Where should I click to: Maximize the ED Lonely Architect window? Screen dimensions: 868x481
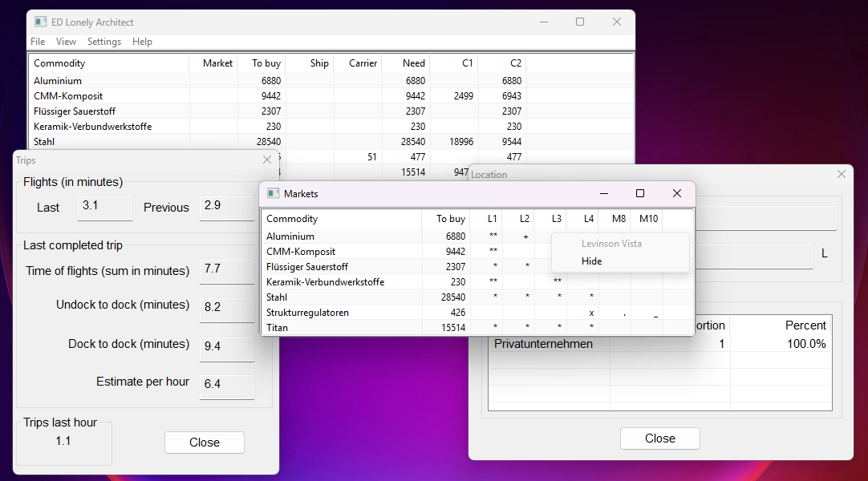579,22
